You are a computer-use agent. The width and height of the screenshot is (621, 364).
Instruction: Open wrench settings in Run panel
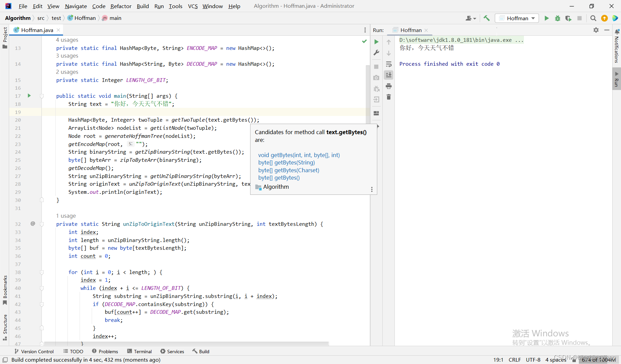(377, 53)
